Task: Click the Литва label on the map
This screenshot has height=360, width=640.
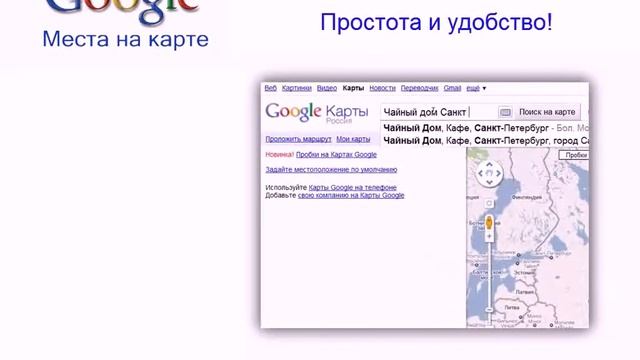Action: point(511,308)
